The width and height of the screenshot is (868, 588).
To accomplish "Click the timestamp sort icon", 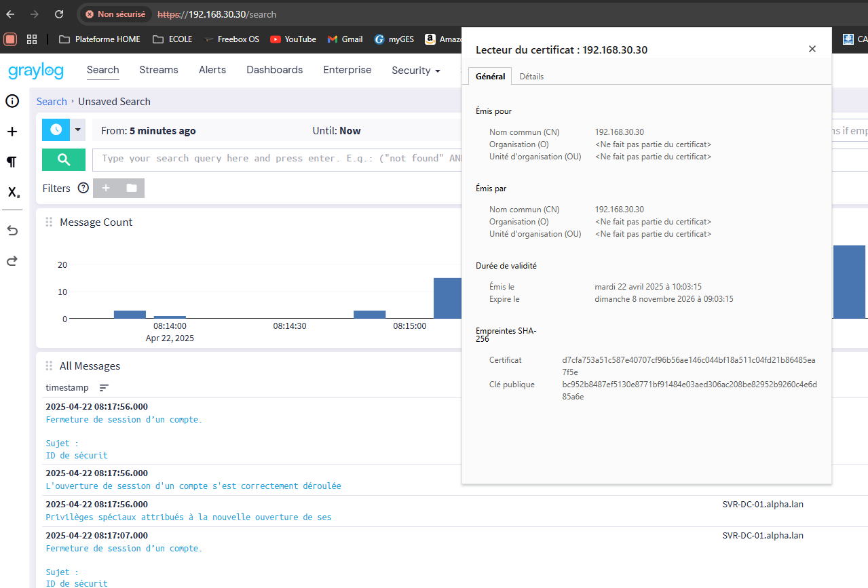I will (104, 388).
